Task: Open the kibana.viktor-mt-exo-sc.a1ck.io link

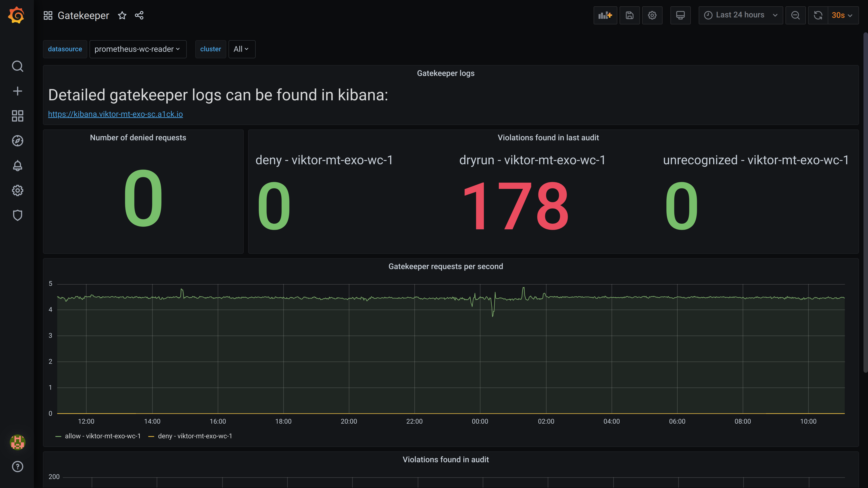Action: [x=115, y=114]
